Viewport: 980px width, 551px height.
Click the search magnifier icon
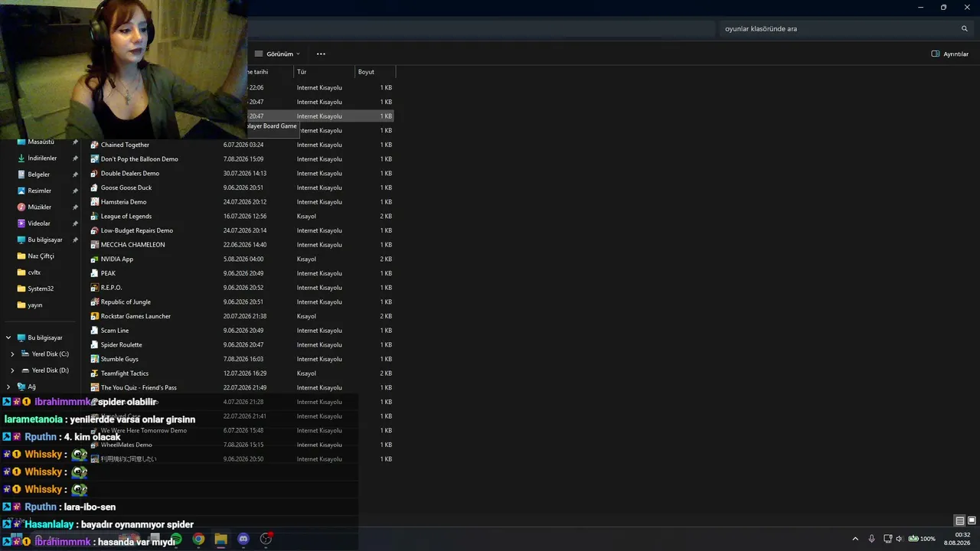(x=965, y=29)
